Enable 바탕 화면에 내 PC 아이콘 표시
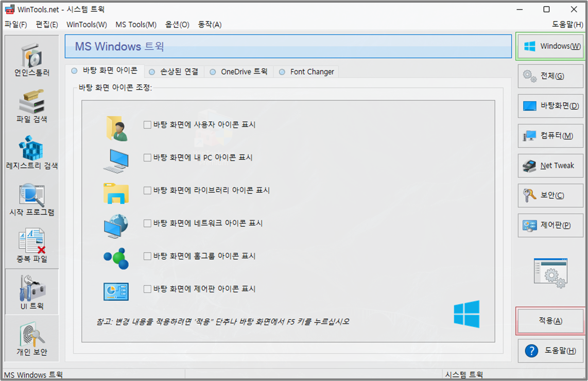 pos(147,157)
